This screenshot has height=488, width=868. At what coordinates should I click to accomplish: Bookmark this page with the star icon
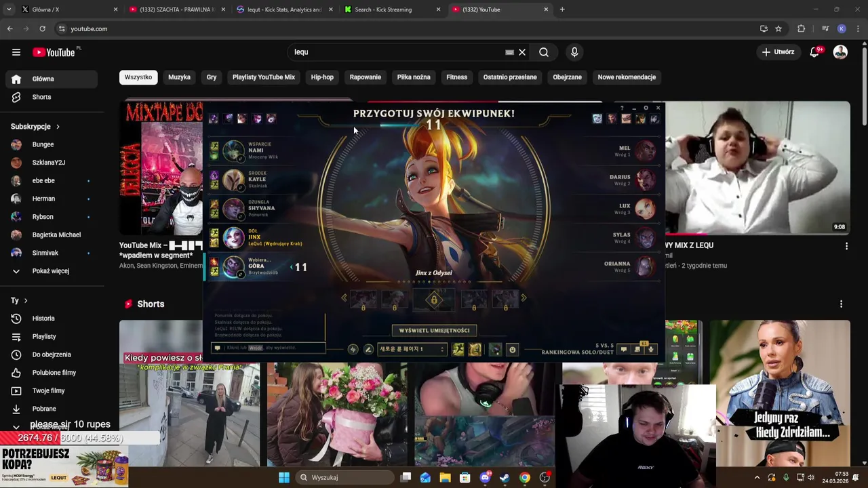pos(778,28)
